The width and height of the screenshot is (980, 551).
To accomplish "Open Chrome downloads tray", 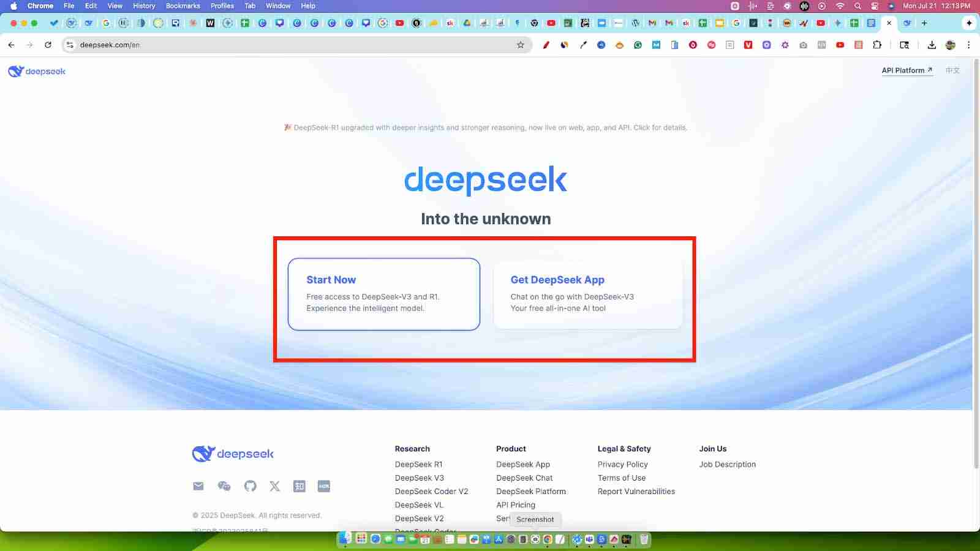I will pyautogui.click(x=932, y=45).
